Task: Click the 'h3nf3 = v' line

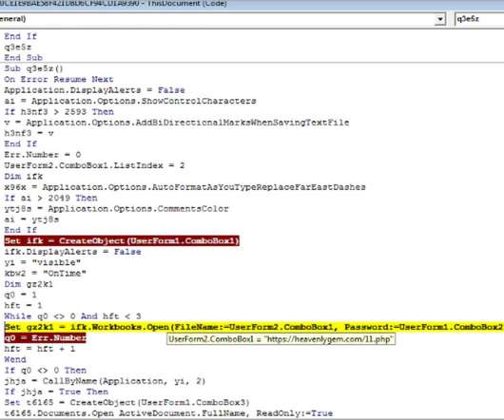Action: point(29,133)
